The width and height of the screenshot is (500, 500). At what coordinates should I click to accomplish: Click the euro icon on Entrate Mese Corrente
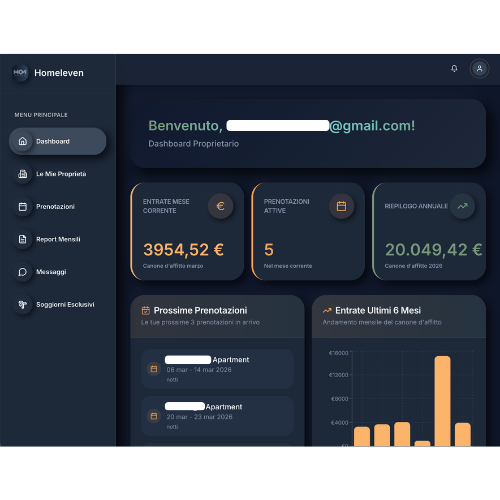[x=220, y=206]
